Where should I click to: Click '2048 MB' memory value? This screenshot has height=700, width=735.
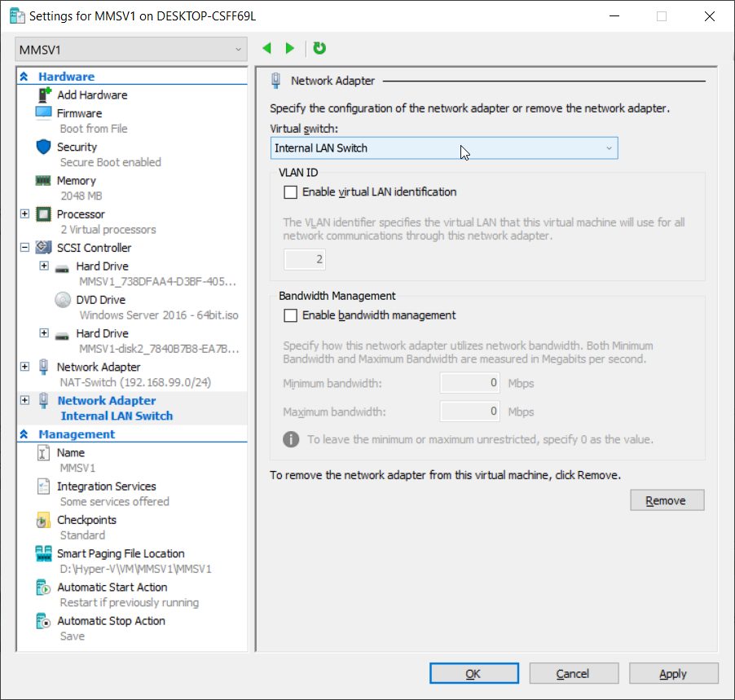81,196
